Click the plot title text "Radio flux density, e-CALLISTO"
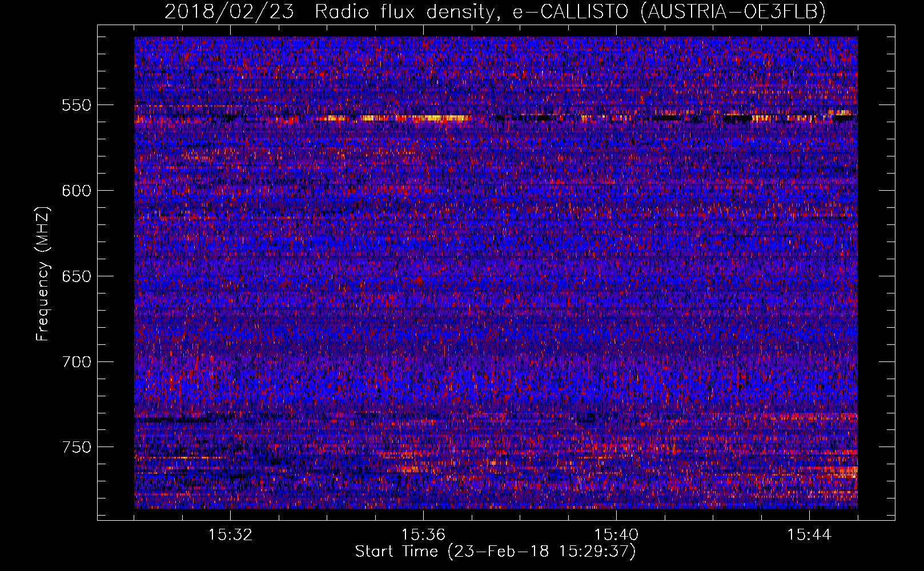Image resolution: width=924 pixels, height=571 pixels. click(471, 11)
